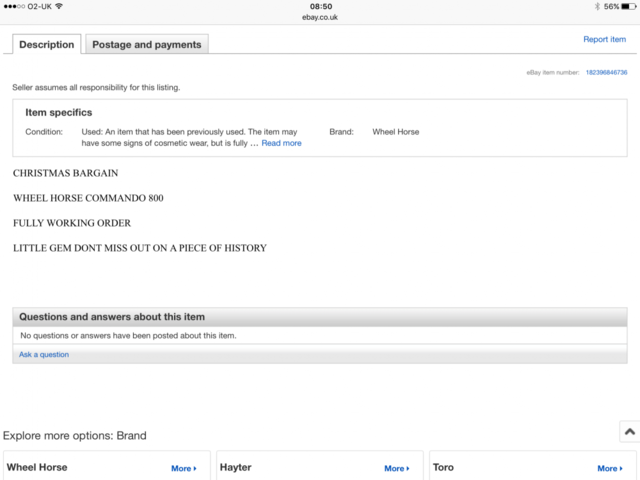Open More link in Wheel Horse card
The image size is (640, 480).
coord(183,468)
